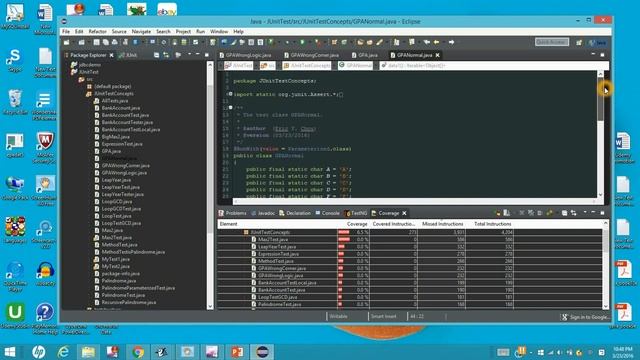Click the Run (green play) toolbar icon
The width and height of the screenshot is (640, 360).
(302, 42)
